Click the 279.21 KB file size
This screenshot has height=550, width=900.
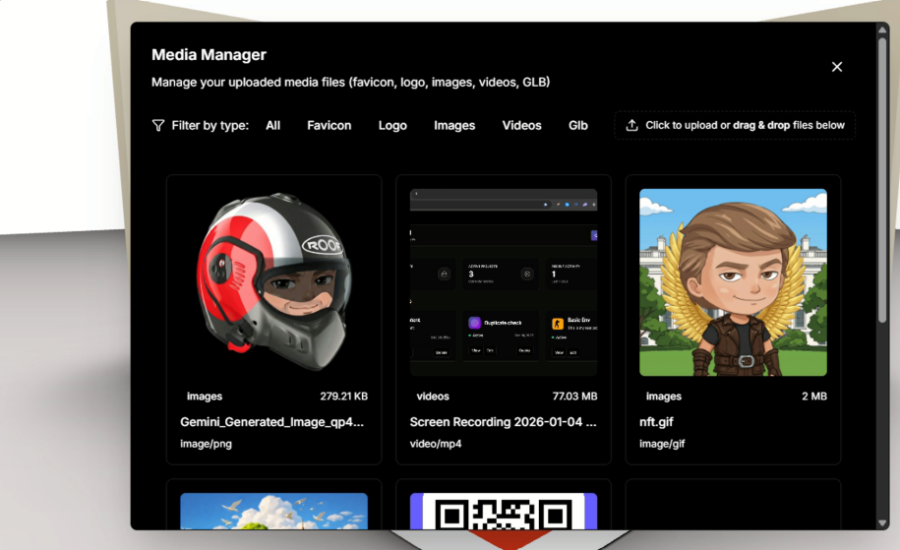(344, 396)
